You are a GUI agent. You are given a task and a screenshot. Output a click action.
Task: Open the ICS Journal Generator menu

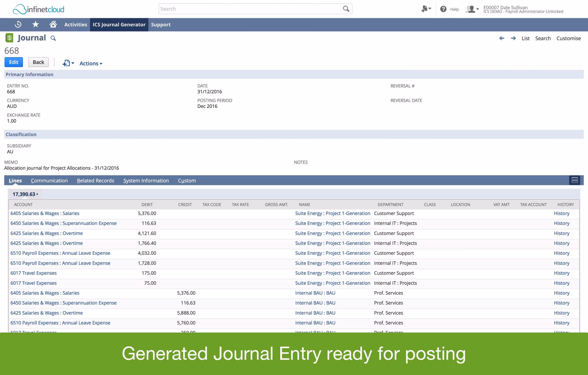pos(119,25)
